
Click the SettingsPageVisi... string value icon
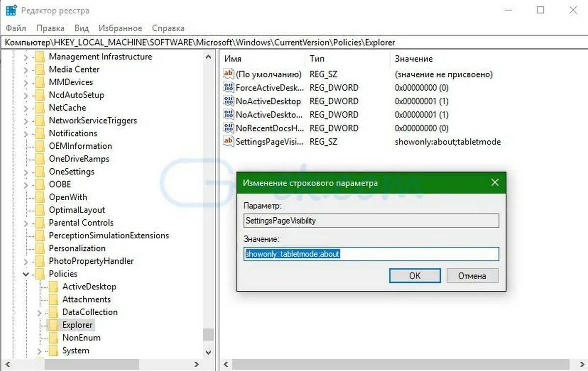pos(228,141)
